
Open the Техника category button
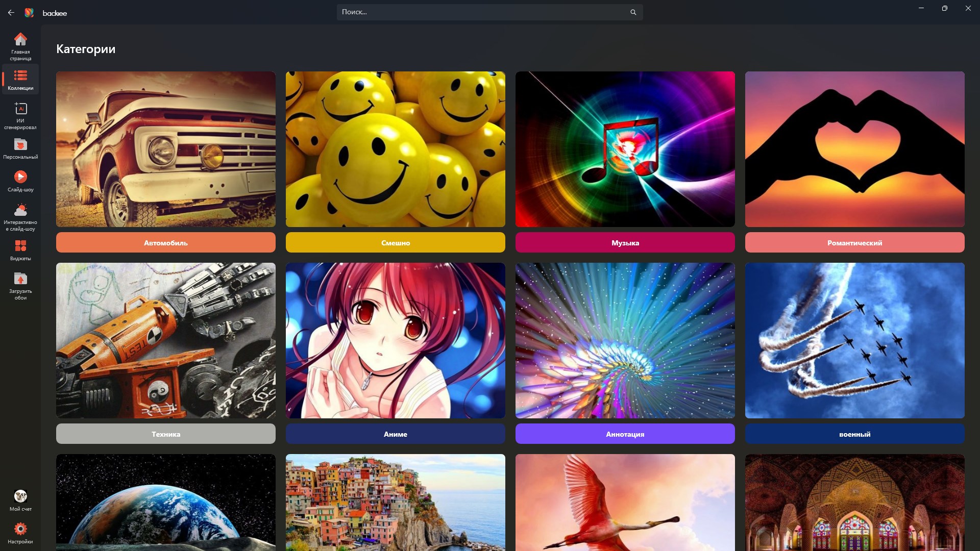tap(166, 434)
